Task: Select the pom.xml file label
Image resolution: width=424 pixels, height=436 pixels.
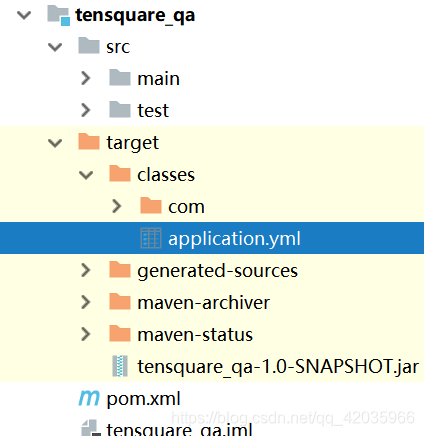Action: tap(143, 399)
